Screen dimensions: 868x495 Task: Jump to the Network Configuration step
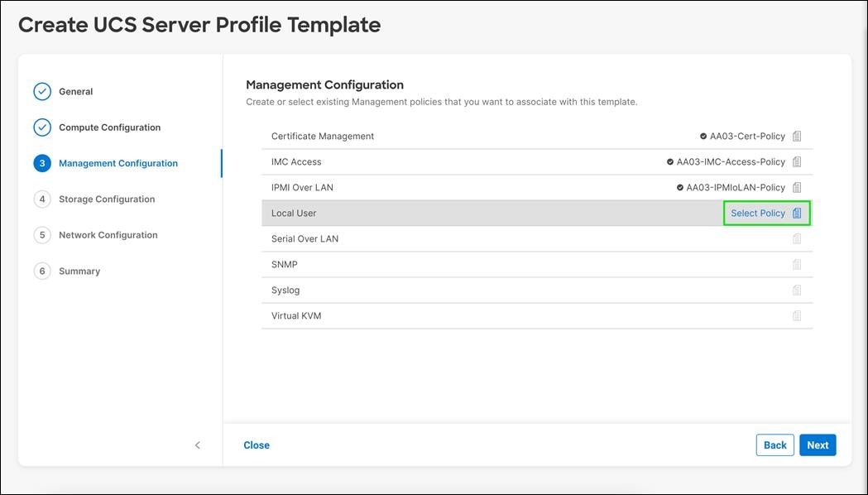pyautogui.click(x=108, y=235)
